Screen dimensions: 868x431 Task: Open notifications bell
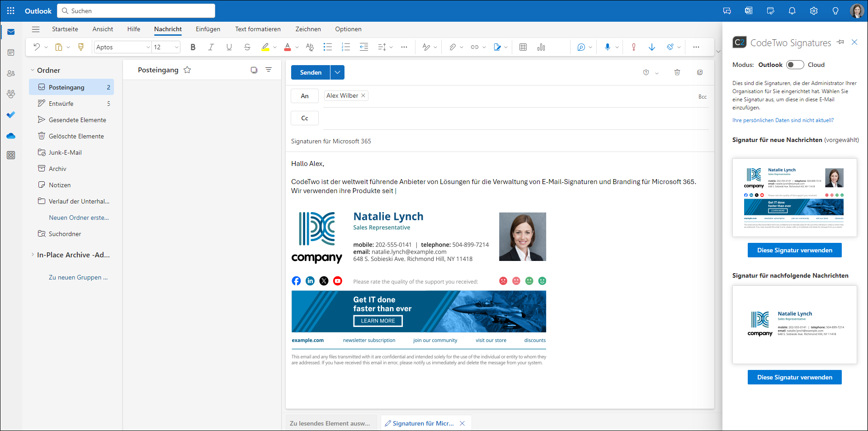pyautogui.click(x=792, y=11)
